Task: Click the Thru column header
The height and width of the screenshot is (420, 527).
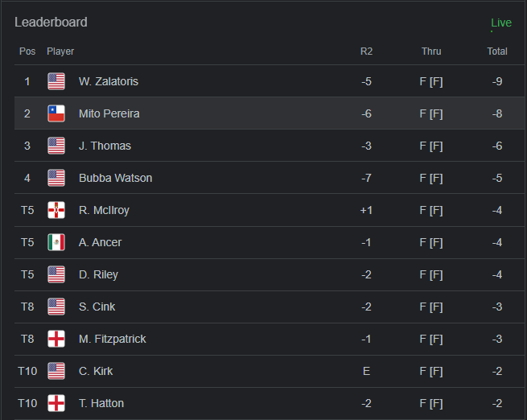Action: pyautogui.click(x=431, y=51)
